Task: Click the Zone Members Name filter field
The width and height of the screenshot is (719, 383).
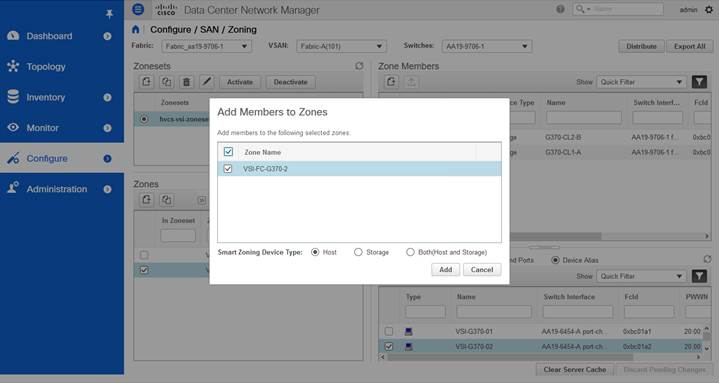Action: 584,118
